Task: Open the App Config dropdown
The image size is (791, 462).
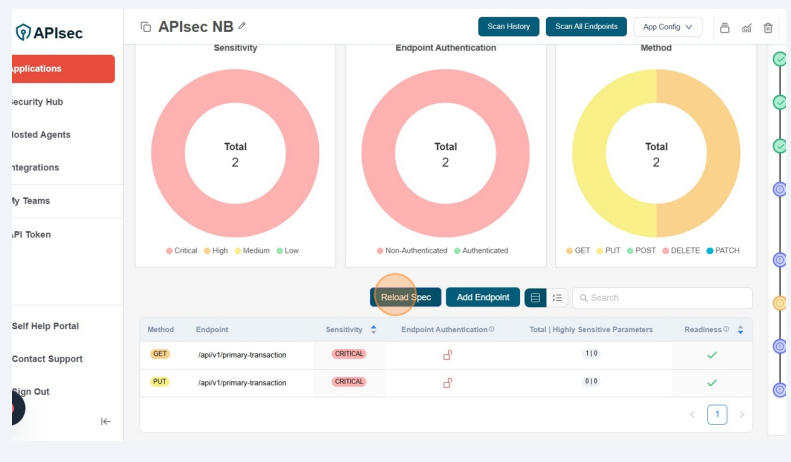Action: tap(667, 27)
